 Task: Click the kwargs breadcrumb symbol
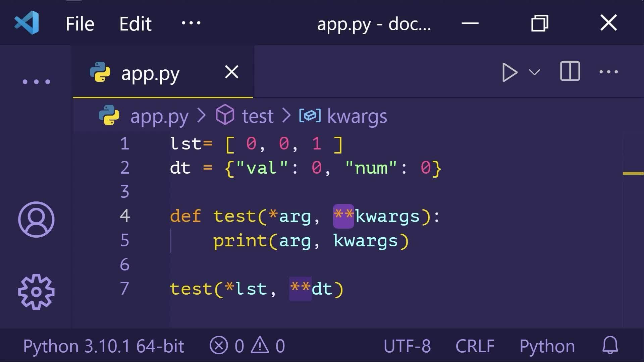pos(357,116)
